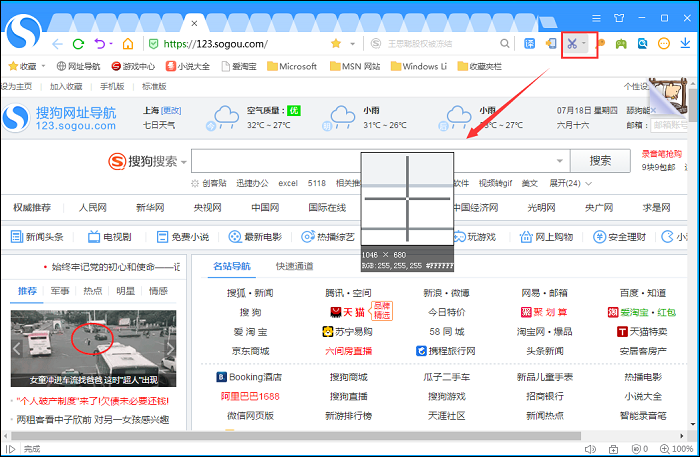Click the 搜狗网址导航 logo

click(x=59, y=118)
